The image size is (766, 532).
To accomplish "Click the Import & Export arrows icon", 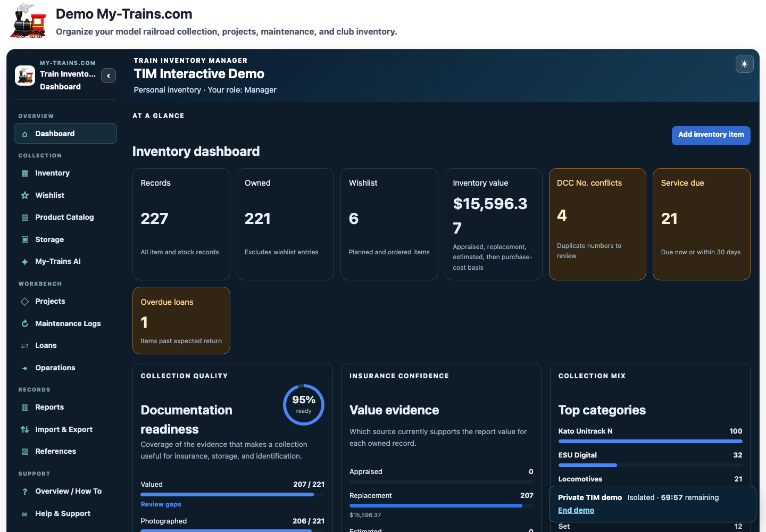I will pos(24,429).
